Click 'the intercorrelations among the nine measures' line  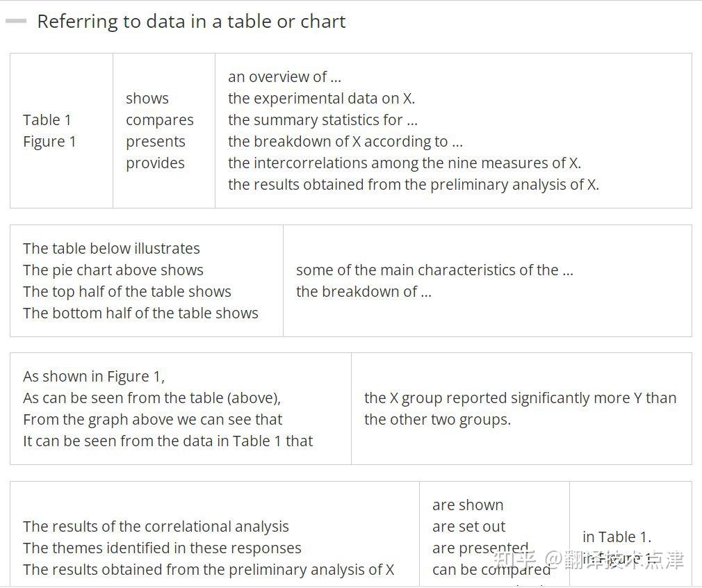405,163
